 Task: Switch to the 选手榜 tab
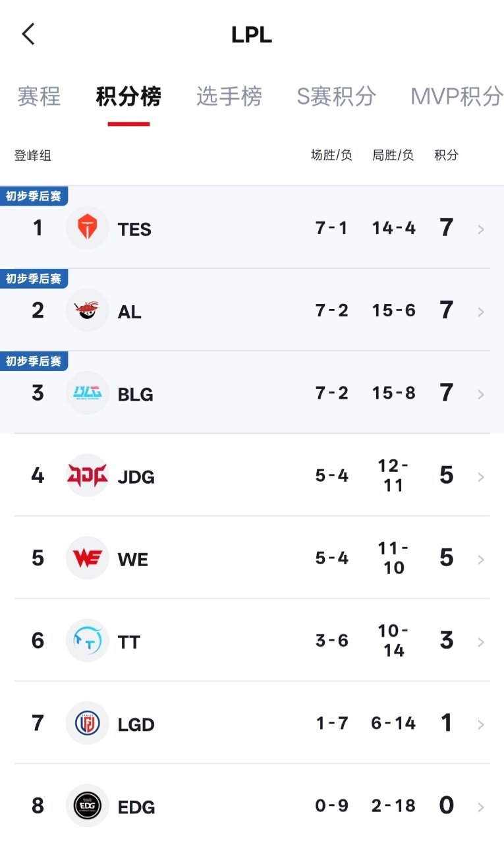click(x=229, y=96)
